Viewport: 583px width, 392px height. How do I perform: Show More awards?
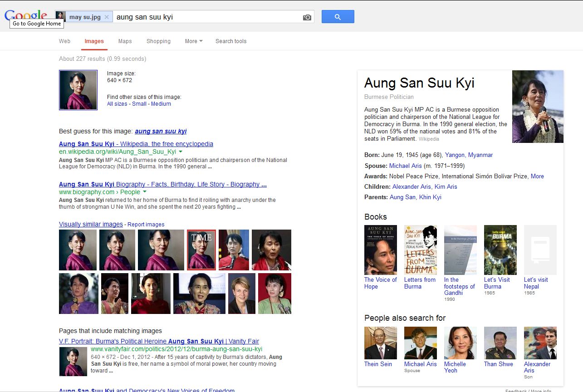537,176
